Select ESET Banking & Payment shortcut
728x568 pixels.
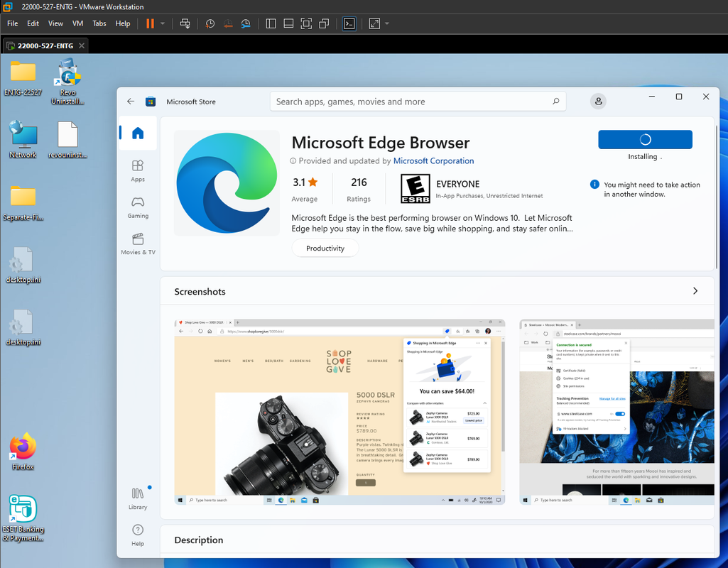[x=23, y=518]
